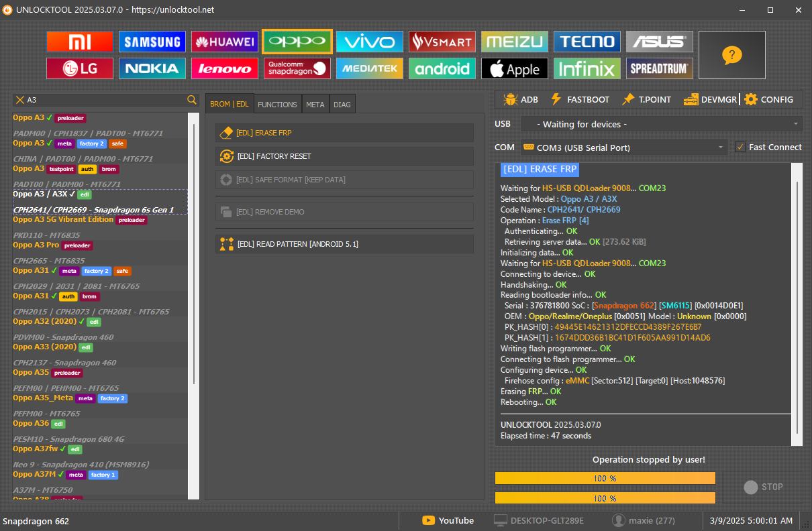This screenshot has width=812, height=531.
Task: Choose the Huawei brand tile
Action: [225, 42]
